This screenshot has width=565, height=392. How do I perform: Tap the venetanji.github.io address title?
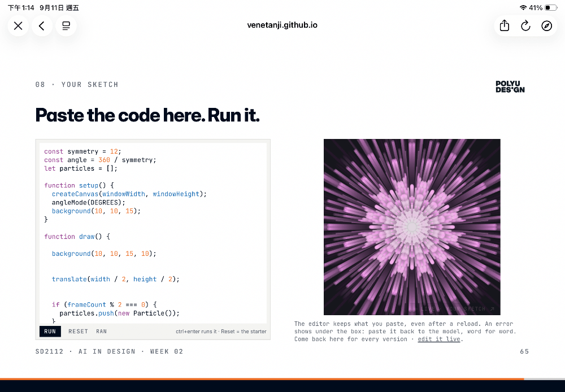pyautogui.click(x=282, y=25)
